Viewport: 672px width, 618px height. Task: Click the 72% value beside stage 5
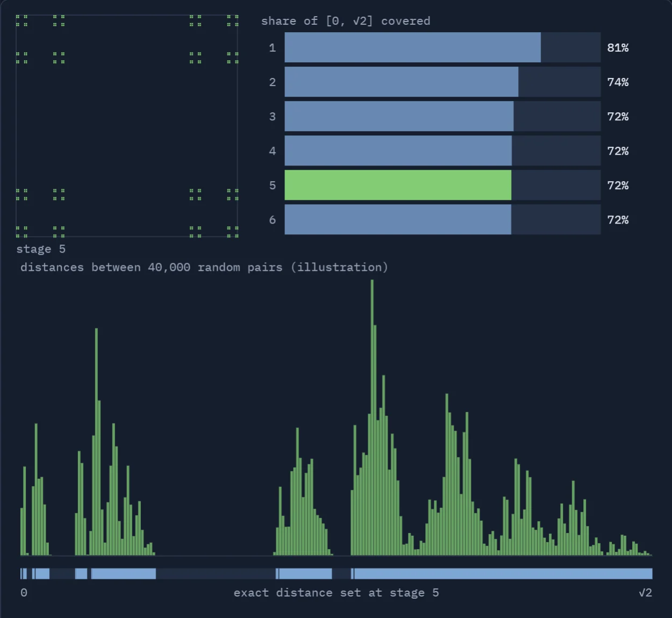[x=618, y=185]
